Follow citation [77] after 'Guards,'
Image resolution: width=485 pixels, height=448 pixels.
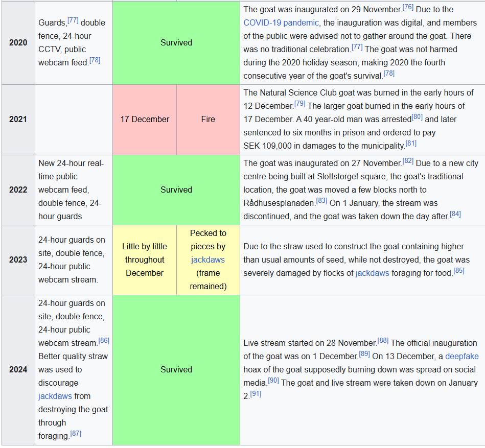(73, 20)
